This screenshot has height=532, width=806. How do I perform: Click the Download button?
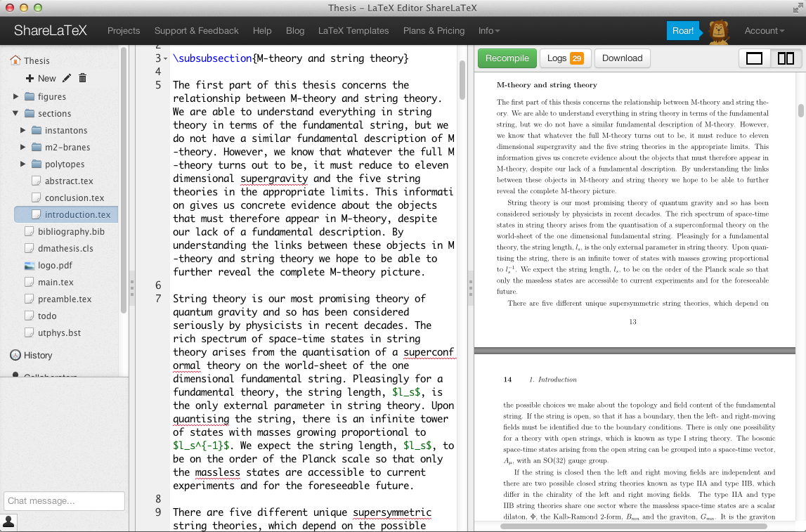(622, 58)
